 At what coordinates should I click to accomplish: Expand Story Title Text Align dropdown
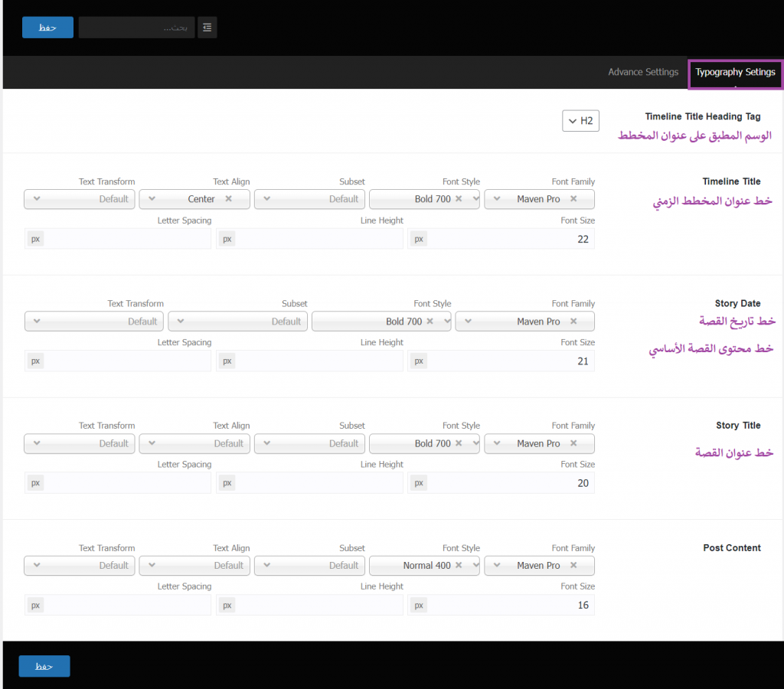pyautogui.click(x=194, y=443)
